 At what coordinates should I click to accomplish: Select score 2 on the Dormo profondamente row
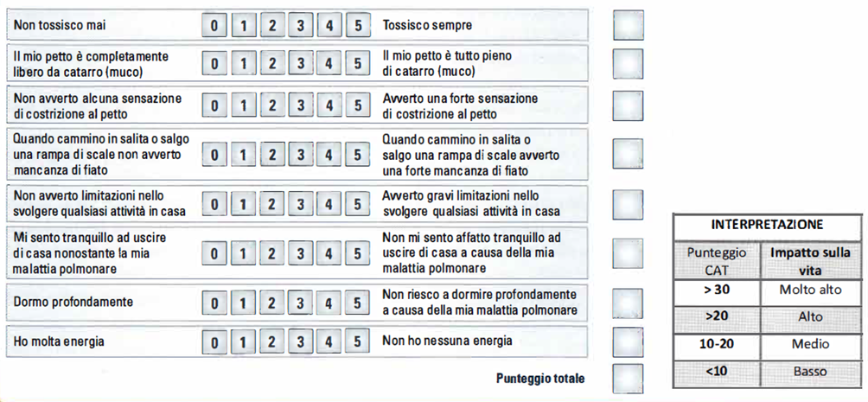[271, 303]
